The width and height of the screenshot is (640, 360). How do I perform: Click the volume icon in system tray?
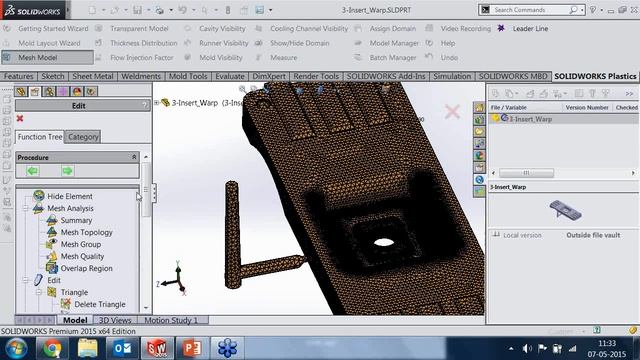[x=527, y=349]
